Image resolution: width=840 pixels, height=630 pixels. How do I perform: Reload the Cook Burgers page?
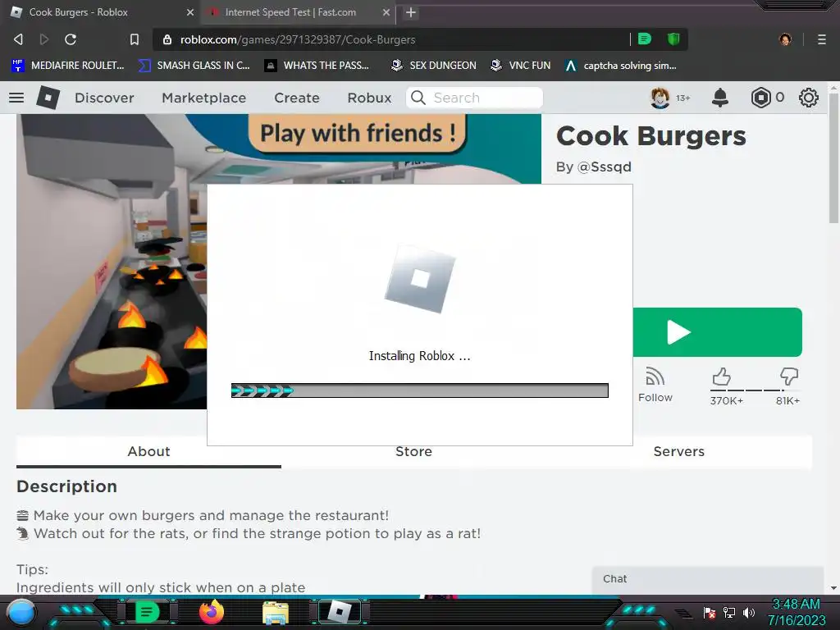tap(71, 39)
